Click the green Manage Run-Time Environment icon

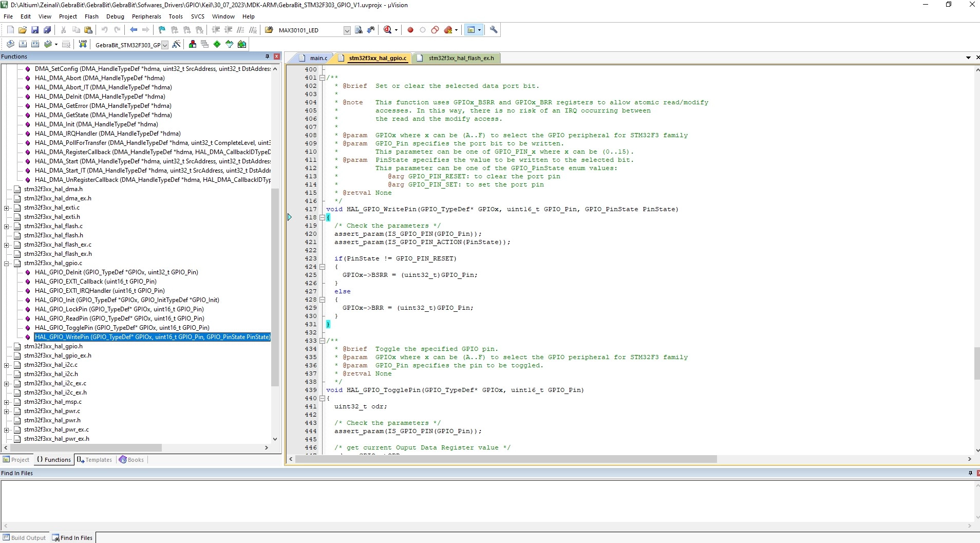pos(217,44)
